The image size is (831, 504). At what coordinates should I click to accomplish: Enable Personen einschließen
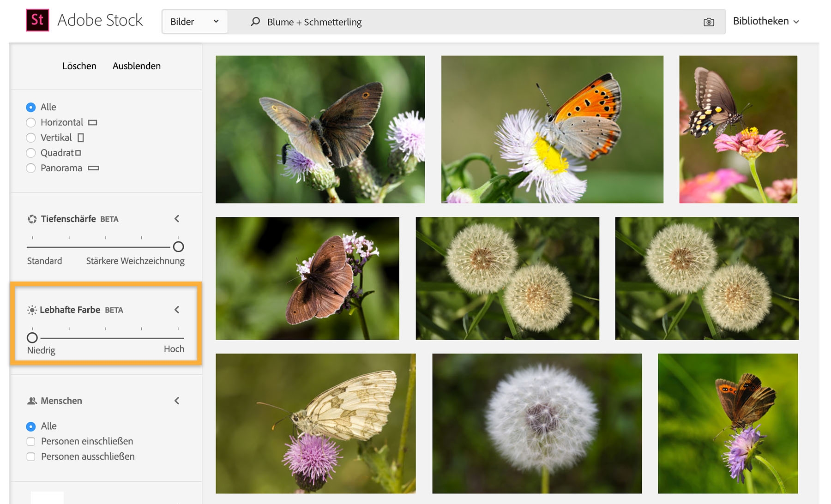pyautogui.click(x=31, y=441)
